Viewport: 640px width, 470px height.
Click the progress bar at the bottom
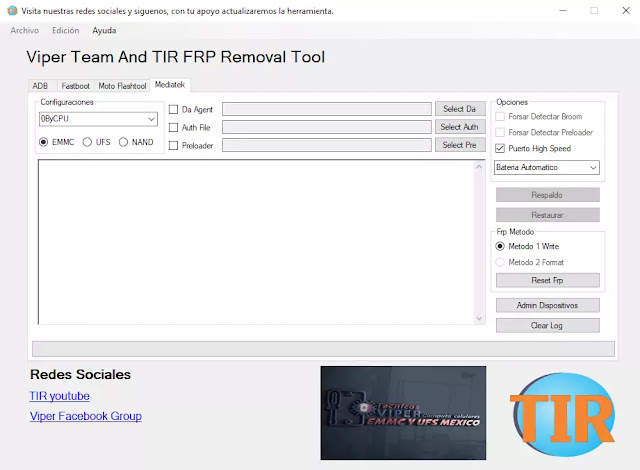[x=323, y=349]
